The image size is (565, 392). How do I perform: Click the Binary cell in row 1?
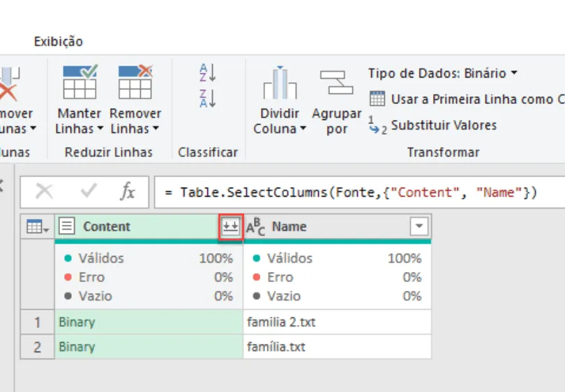[149, 322]
